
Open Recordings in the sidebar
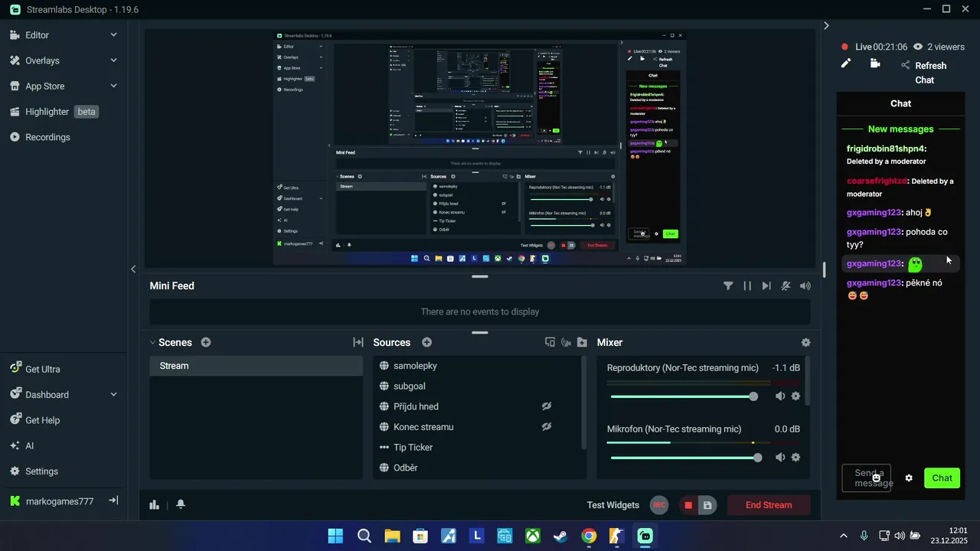click(47, 137)
